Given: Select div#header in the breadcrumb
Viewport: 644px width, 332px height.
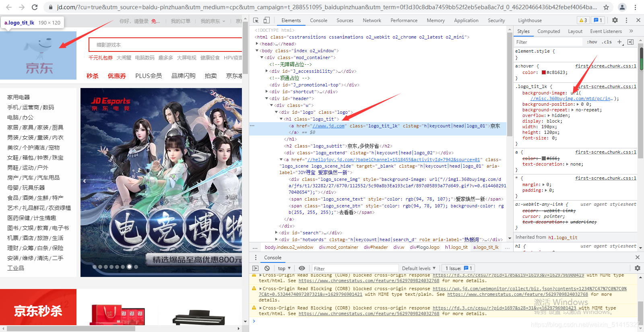Looking at the screenshot, I should coord(376,247).
